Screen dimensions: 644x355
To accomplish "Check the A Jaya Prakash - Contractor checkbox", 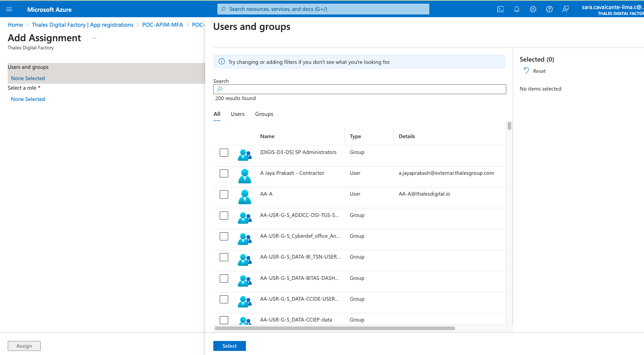I will pyautogui.click(x=224, y=173).
